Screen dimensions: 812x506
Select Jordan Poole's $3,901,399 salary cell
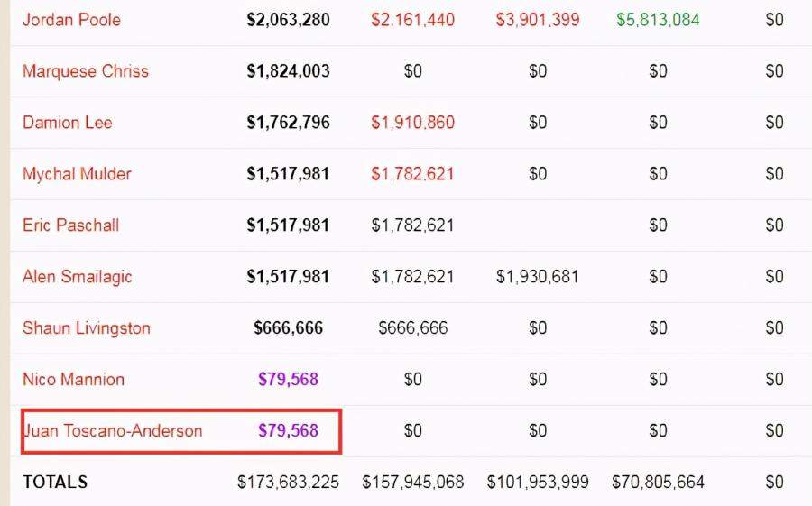(x=538, y=20)
